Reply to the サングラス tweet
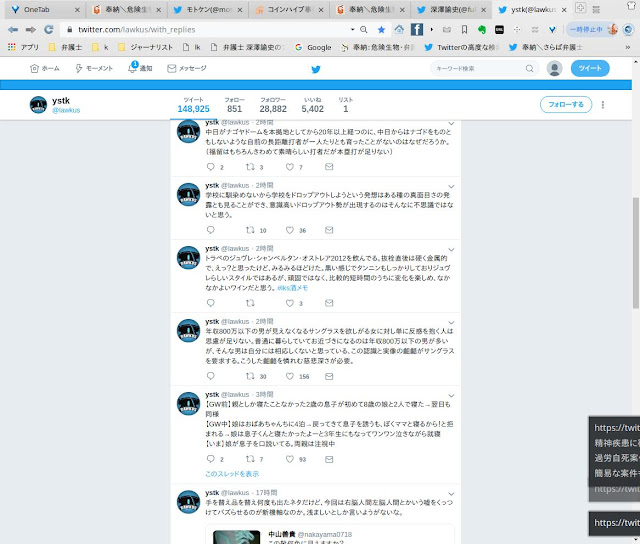The height and width of the screenshot is (544, 640). click(x=211, y=376)
